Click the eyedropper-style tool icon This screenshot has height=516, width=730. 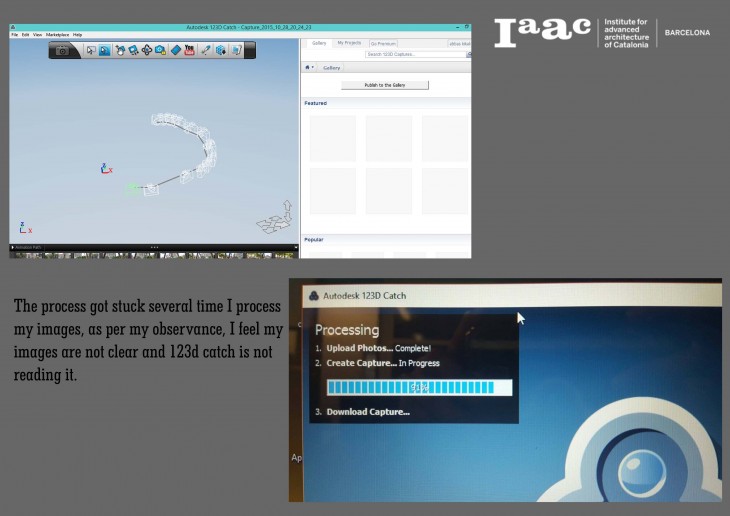(x=205, y=50)
